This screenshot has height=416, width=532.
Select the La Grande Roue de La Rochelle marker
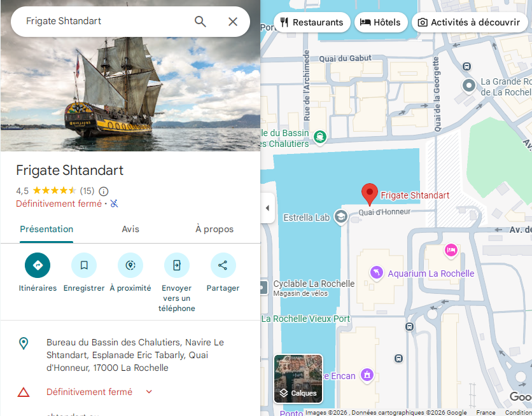[x=469, y=85]
